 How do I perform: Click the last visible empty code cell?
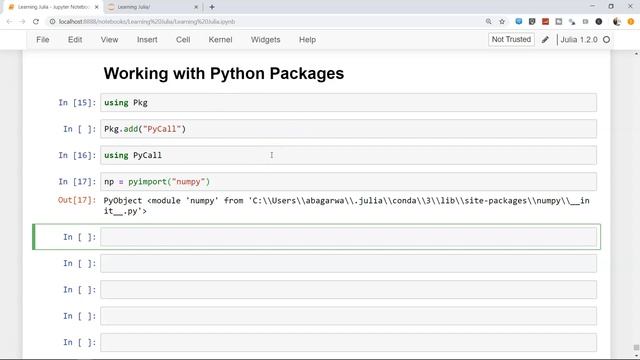tap(349, 342)
